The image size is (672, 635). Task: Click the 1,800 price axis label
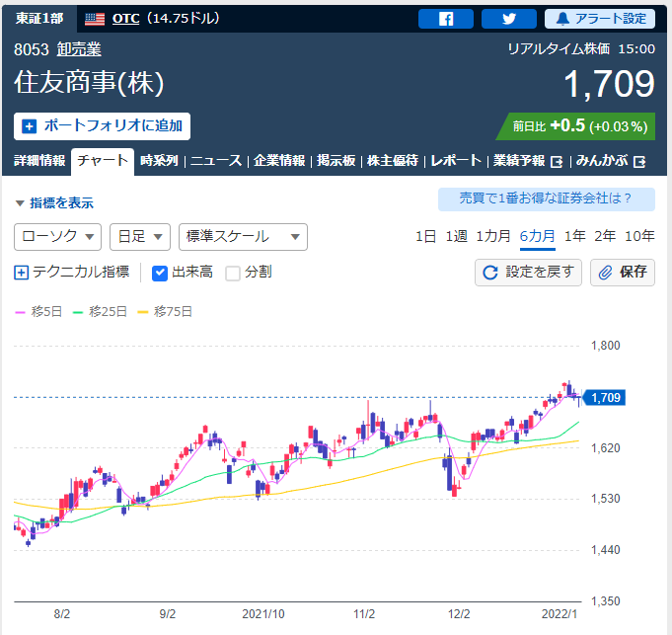pos(605,346)
